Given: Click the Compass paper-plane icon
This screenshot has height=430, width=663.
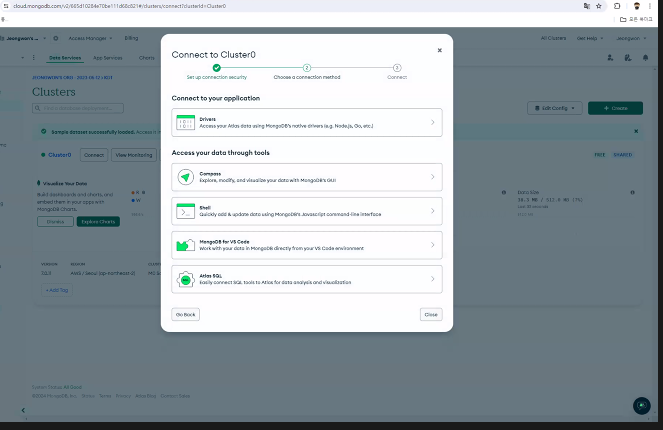Looking at the screenshot, I should (x=185, y=177).
